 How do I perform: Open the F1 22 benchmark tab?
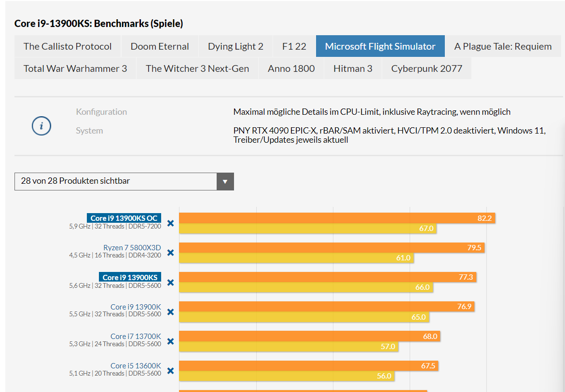click(294, 46)
